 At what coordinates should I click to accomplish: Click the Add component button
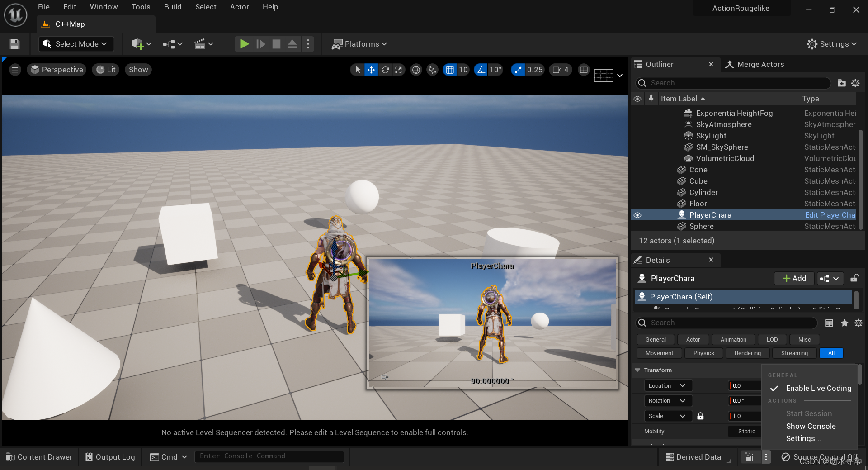[x=794, y=278]
